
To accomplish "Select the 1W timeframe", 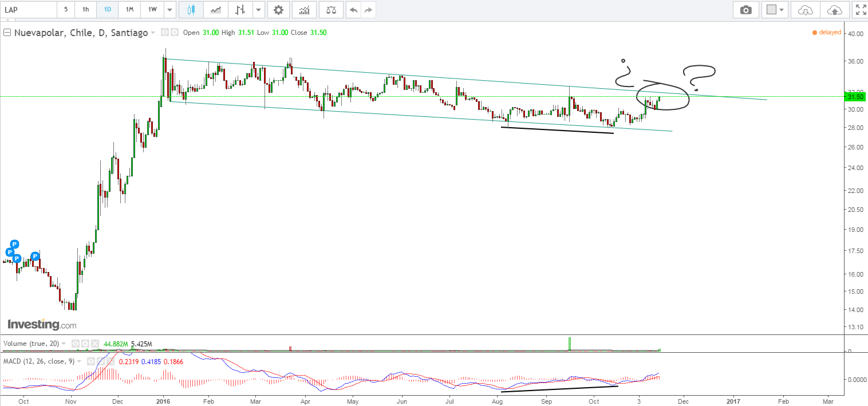I will pyautogui.click(x=152, y=10).
